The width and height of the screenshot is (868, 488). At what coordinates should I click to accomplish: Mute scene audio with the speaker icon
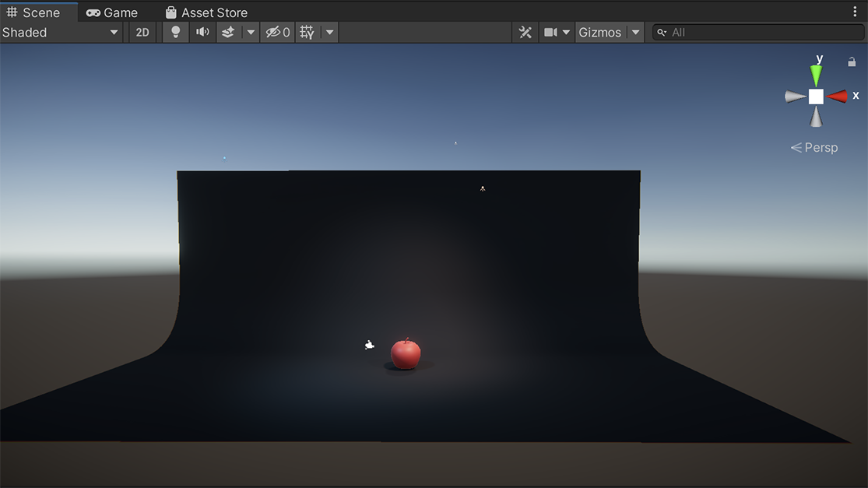click(x=202, y=33)
